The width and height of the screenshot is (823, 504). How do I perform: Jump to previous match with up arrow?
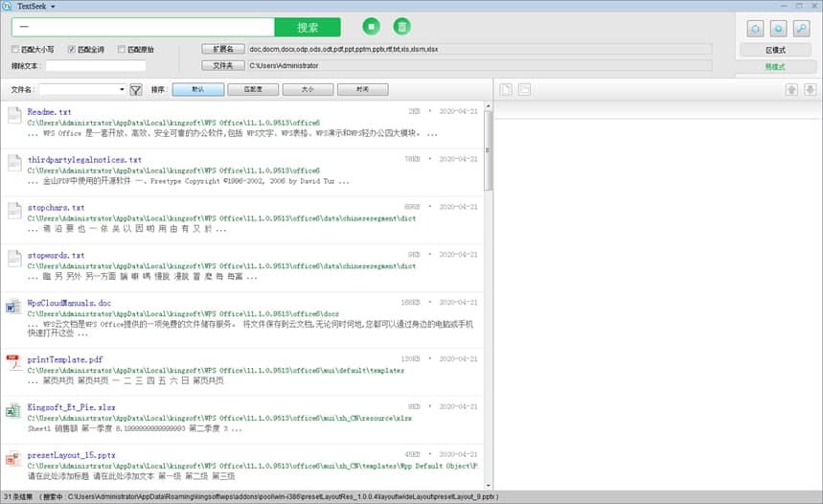click(x=791, y=90)
